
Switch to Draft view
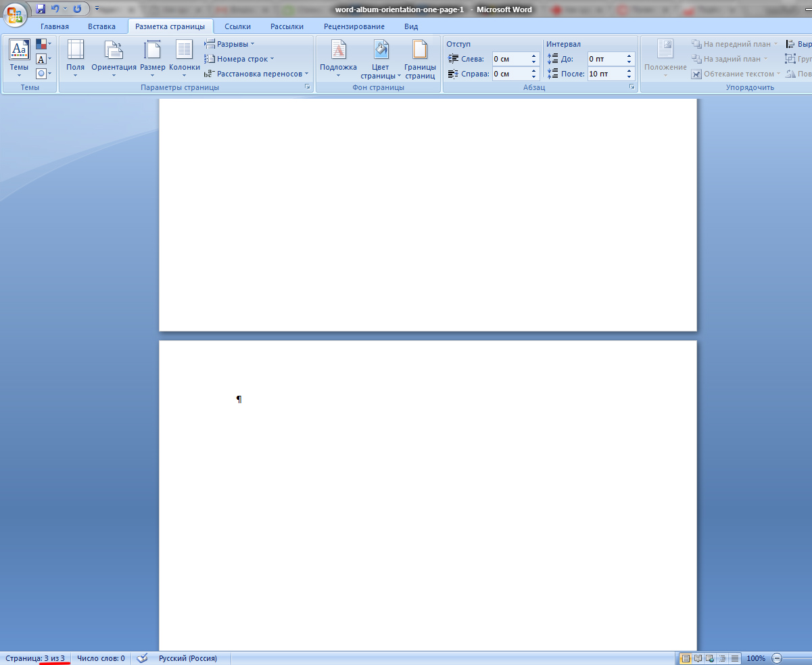click(734, 658)
